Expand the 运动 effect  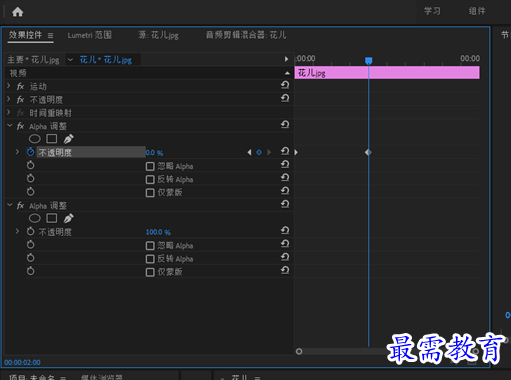[x=9, y=86]
